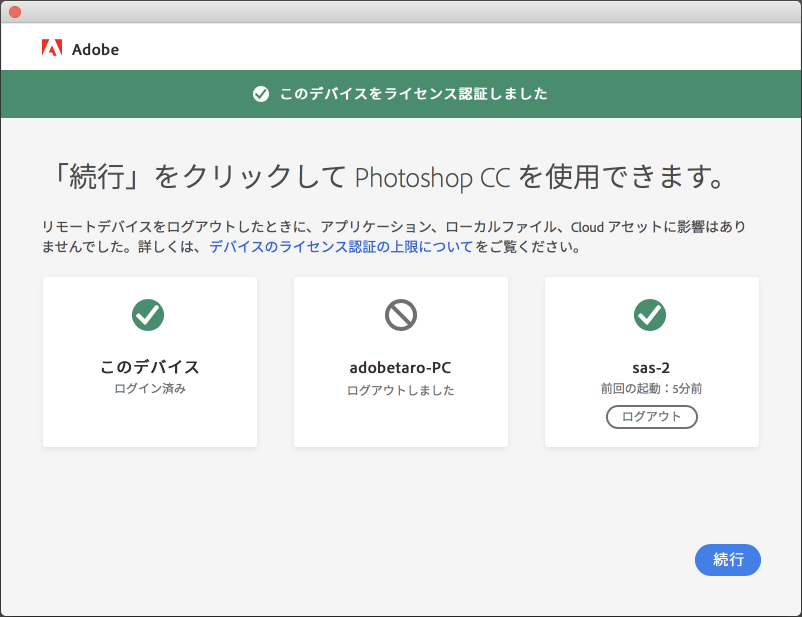
Task: Click the red close button of the window
Action: [x=16, y=12]
